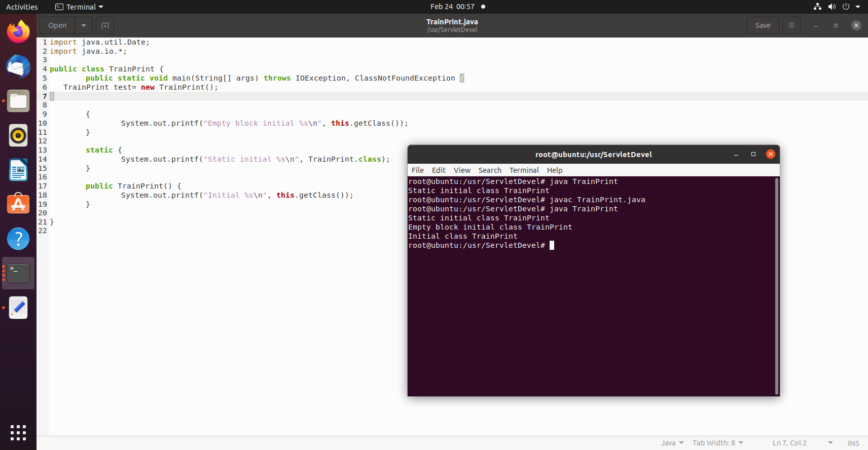Open the Files manager in dock
The image size is (868, 450).
click(18, 101)
